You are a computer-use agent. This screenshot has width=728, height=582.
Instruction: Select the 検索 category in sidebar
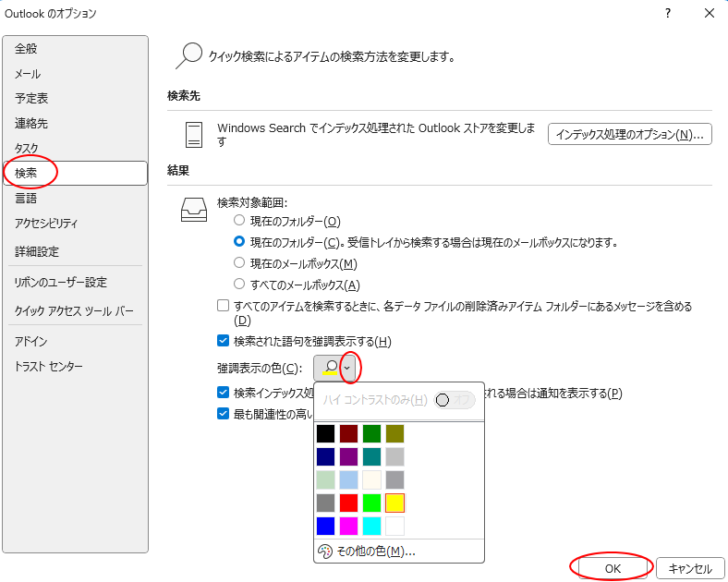coord(75,173)
